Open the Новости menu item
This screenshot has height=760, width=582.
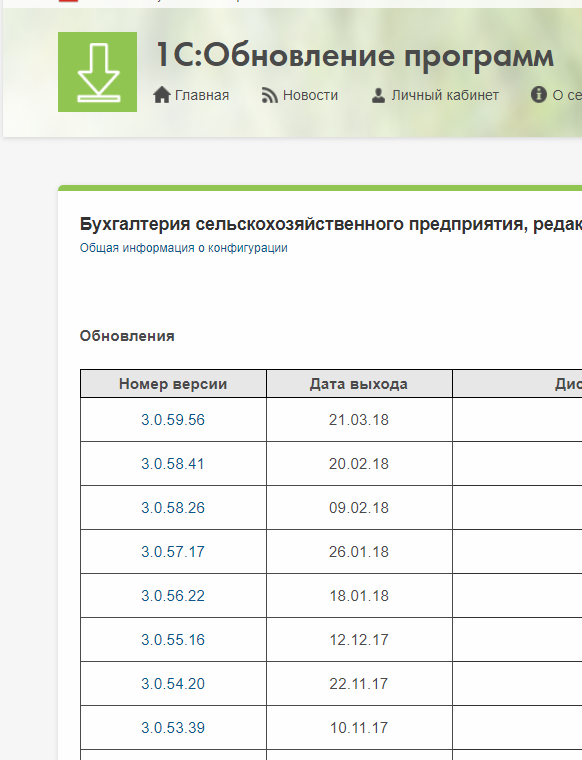[310, 95]
